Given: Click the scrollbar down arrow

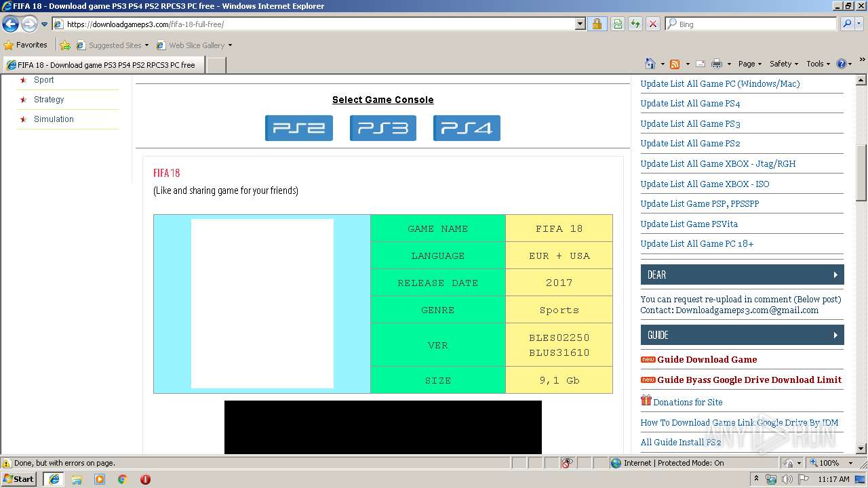Looking at the screenshot, I should [x=861, y=449].
